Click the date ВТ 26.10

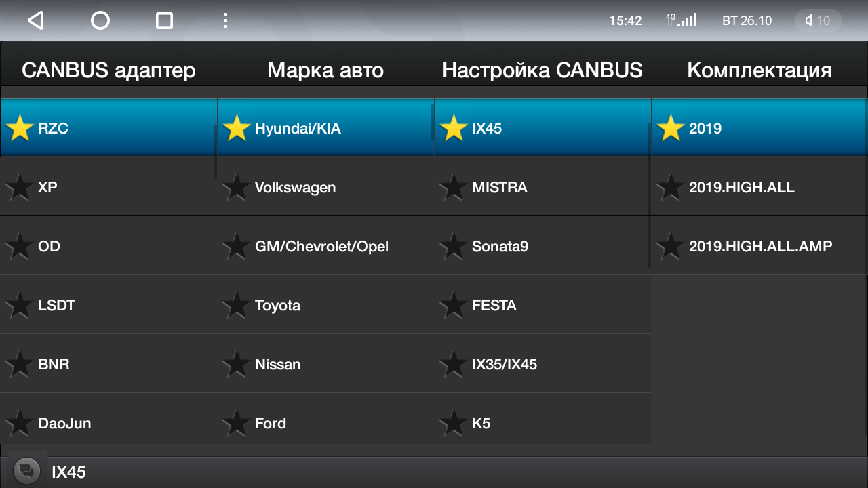pyautogui.click(x=747, y=20)
